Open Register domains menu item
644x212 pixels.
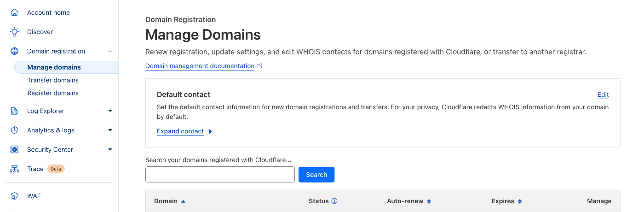tap(53, 93)
